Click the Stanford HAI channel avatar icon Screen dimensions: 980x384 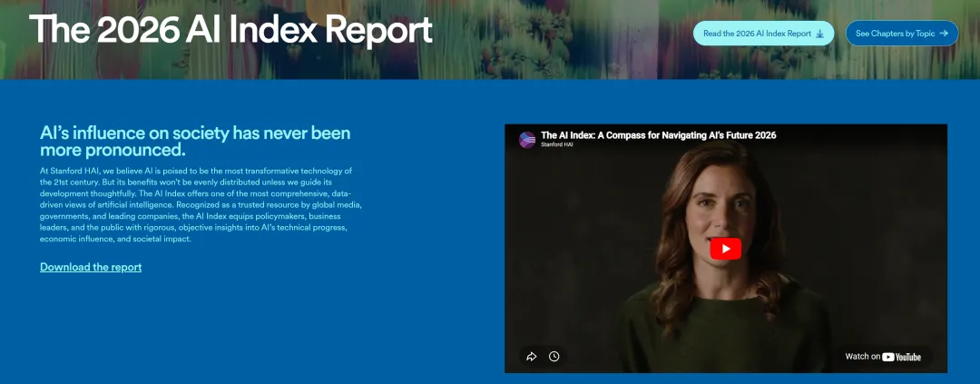pos(527,140)
